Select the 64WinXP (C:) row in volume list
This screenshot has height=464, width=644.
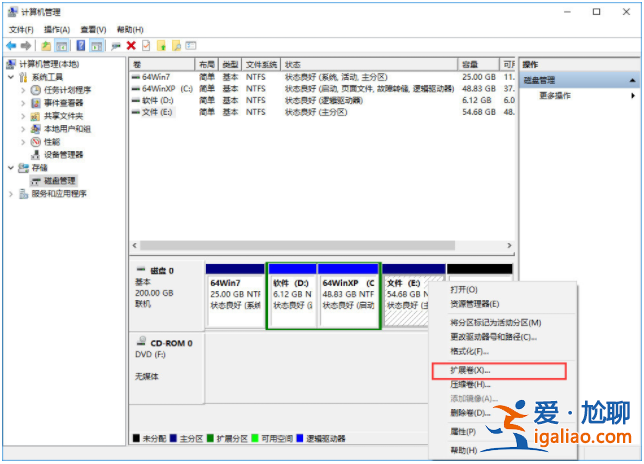click(x=322, y=89)
